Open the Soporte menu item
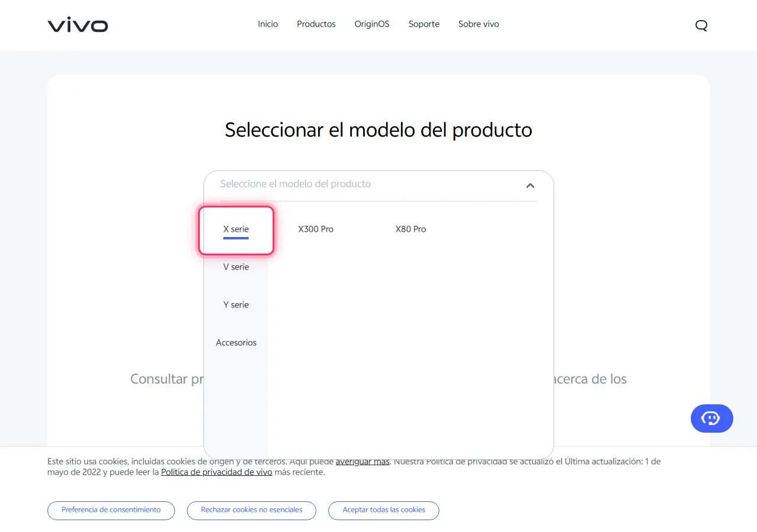The image size is (757, 532). pyautogui.click(x=424, y=24)
